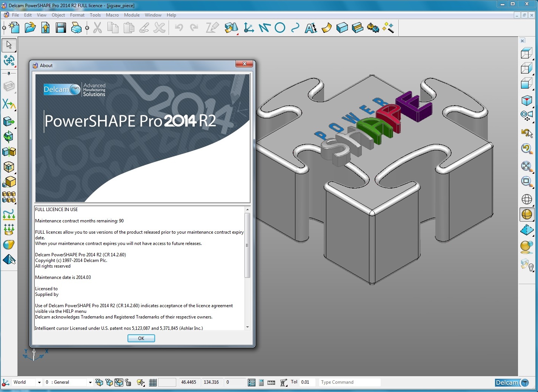538x392 pixels.
Task: Click the position entry icon beside Z field
Action: (252, 383)
